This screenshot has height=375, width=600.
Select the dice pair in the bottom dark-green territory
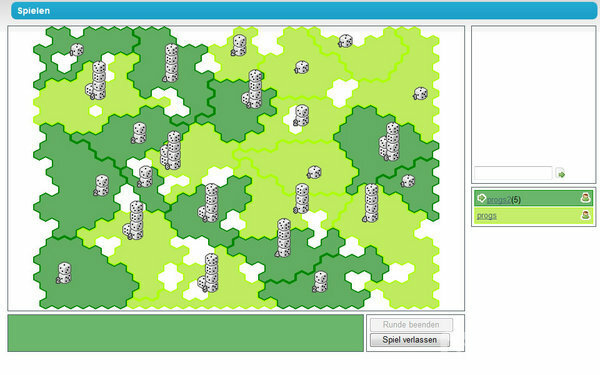click(320, 282)
